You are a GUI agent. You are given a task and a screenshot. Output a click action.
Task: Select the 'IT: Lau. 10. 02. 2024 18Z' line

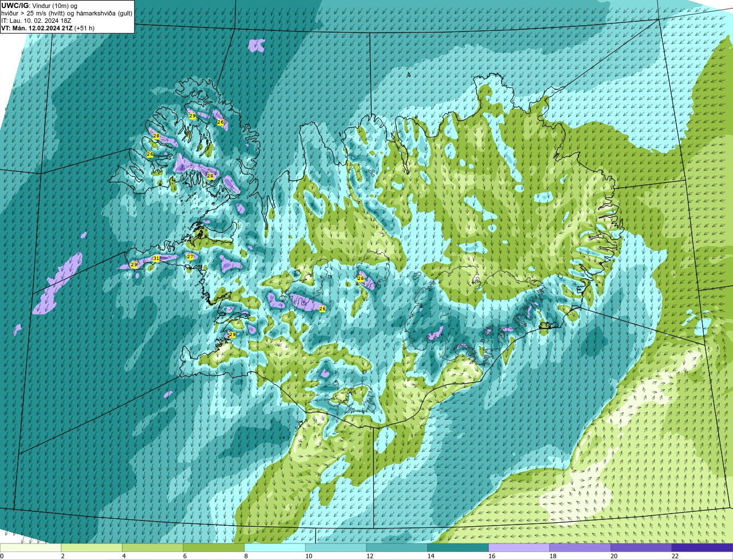(x=36, y=21)
